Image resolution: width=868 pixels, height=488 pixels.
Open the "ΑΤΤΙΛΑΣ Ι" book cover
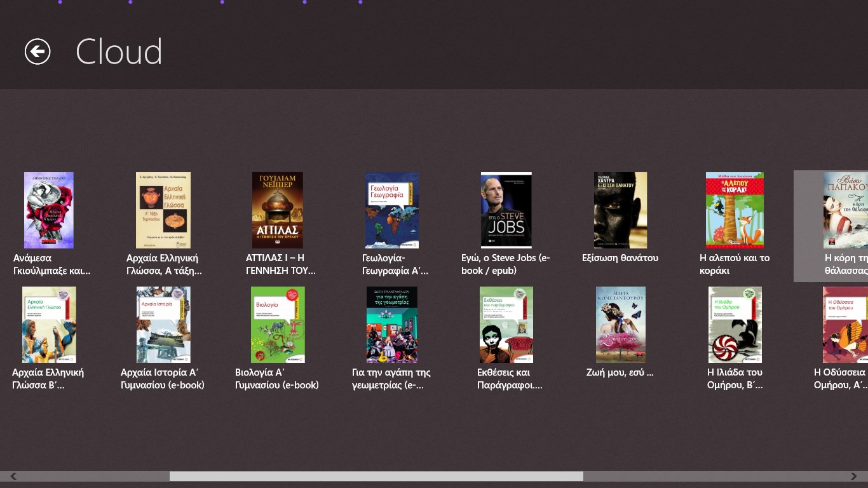278,210
